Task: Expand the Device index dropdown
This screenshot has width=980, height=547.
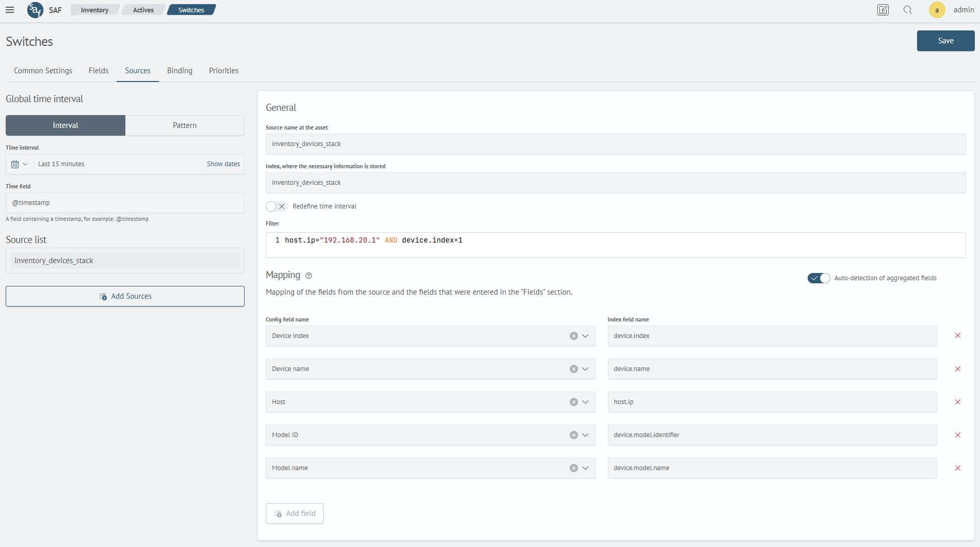Action: [585, 336]
